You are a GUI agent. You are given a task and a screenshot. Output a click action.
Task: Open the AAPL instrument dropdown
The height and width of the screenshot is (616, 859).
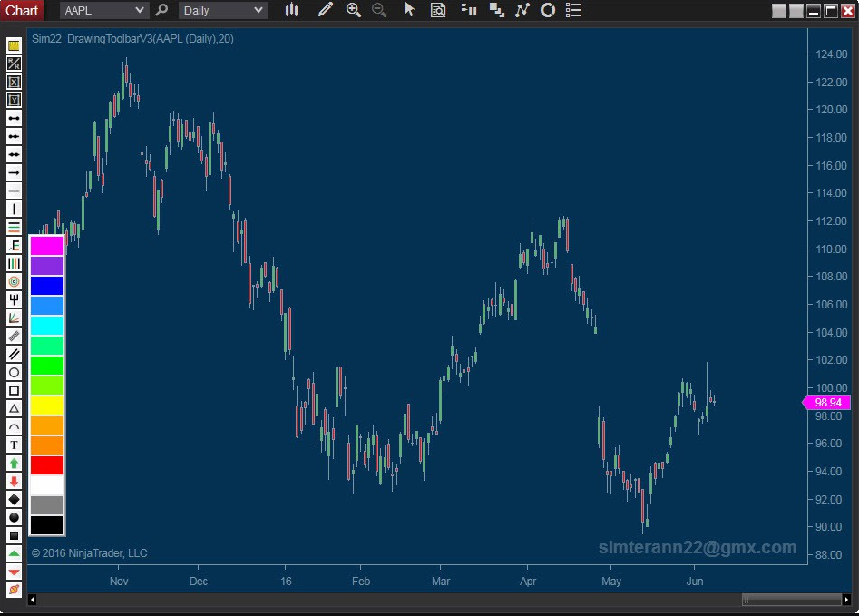pos(104,10)
